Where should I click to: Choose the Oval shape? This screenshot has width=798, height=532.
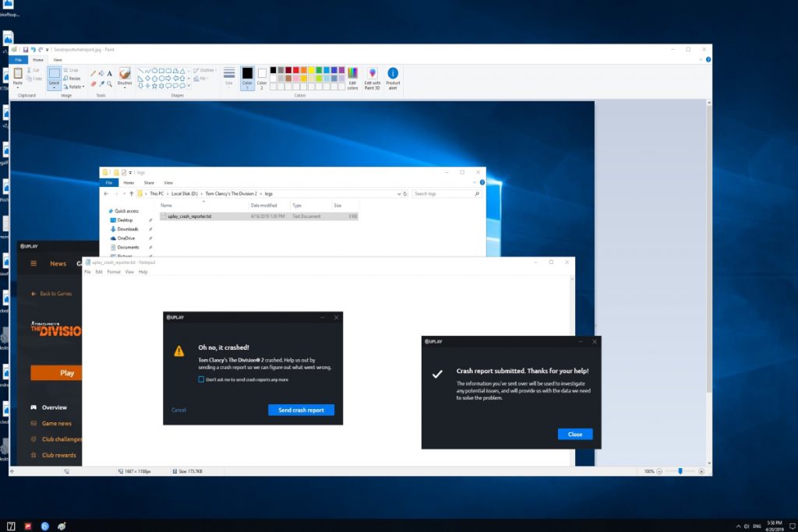154,71
